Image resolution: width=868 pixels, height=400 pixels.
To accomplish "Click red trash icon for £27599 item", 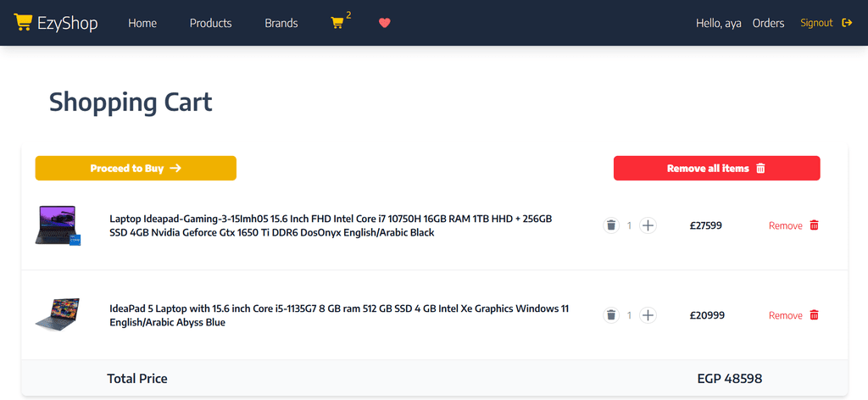I will click(x=814, y=225).
